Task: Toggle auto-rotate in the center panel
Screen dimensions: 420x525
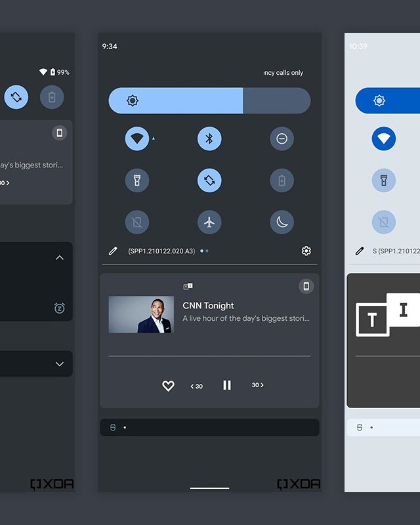Action: tap(209, 180)
